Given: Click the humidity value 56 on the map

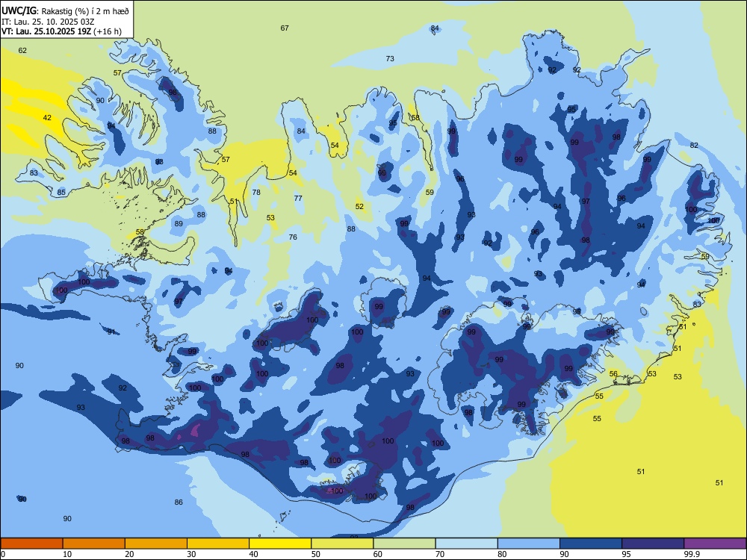Looking at the screenshot, I should pyautogui.click(x=613, y=374).
